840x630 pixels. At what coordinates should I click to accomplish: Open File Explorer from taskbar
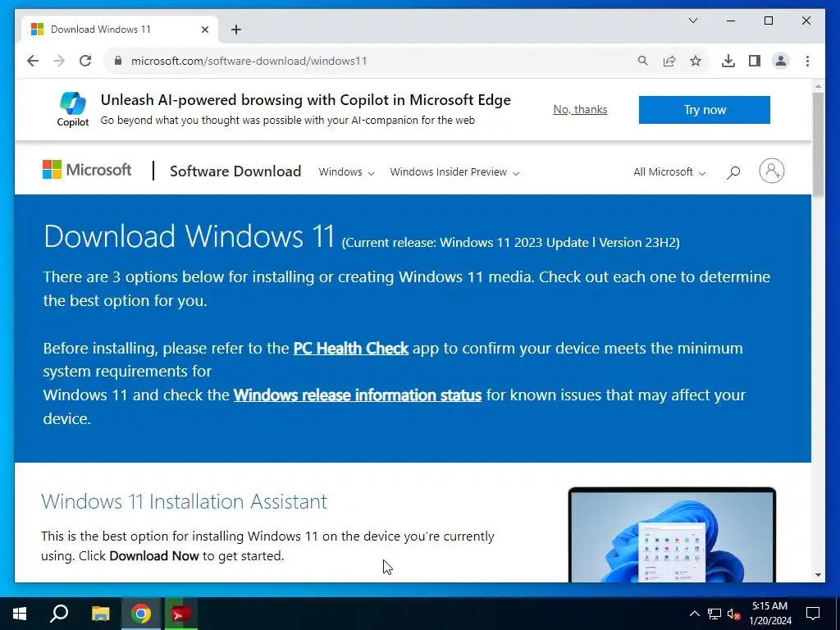pos(100,614)
